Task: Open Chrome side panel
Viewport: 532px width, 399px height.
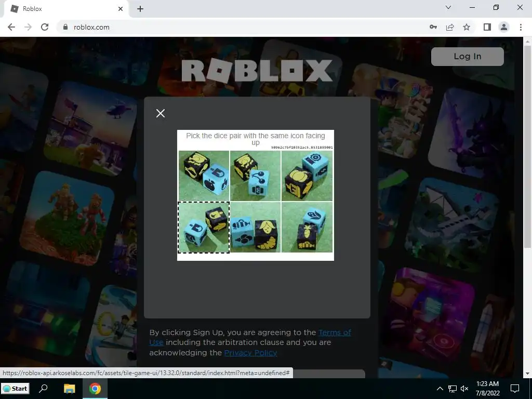Action: coord(487,27)
